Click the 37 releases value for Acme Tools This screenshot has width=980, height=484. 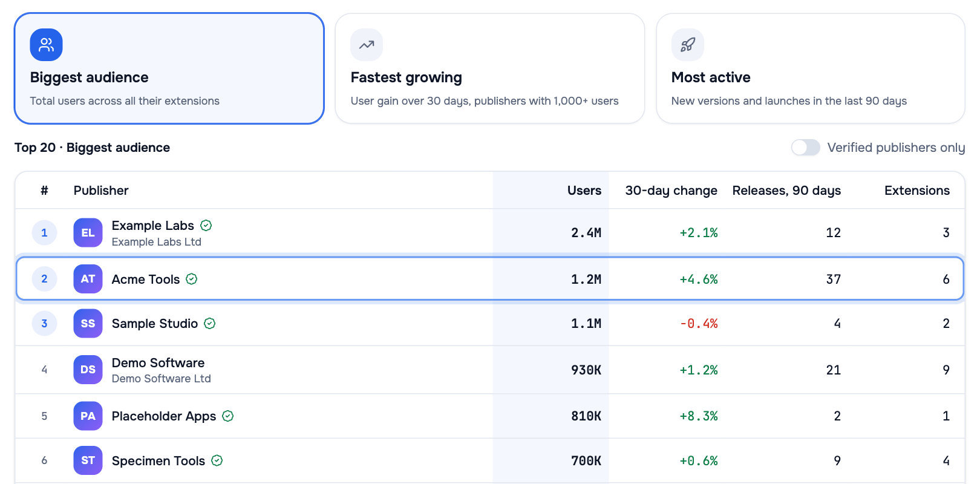(x=834, y=279)
